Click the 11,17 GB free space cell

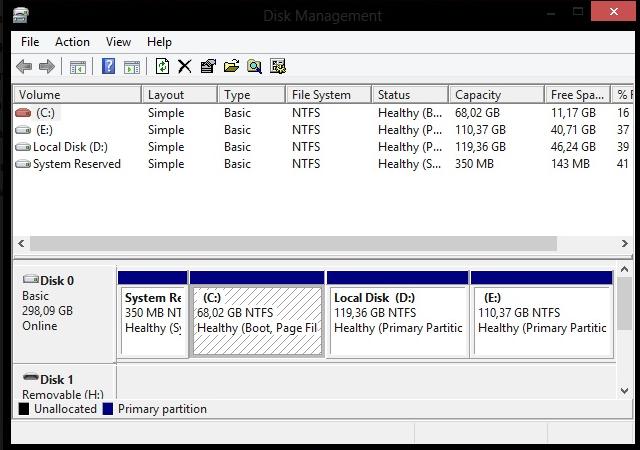point(573,113)
